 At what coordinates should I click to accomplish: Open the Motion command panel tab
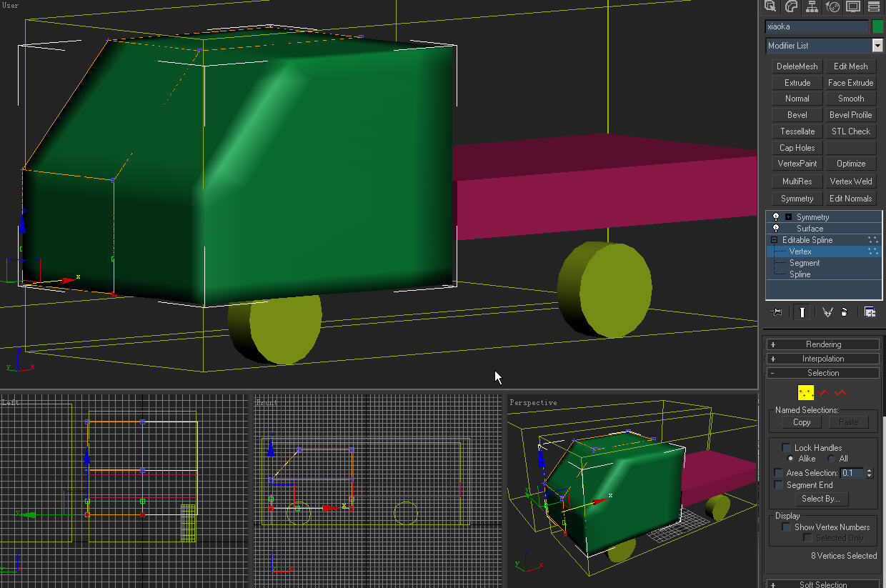coord(832,6)
